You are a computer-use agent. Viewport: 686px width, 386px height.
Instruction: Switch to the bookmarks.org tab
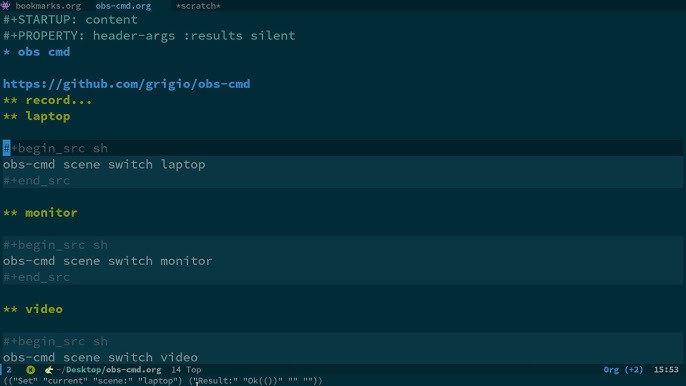48,6
